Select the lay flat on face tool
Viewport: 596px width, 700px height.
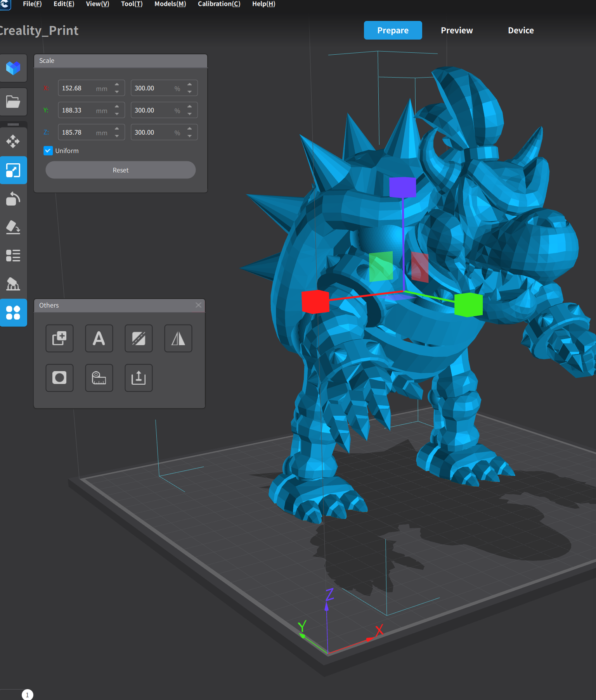(x=13, y=227)
